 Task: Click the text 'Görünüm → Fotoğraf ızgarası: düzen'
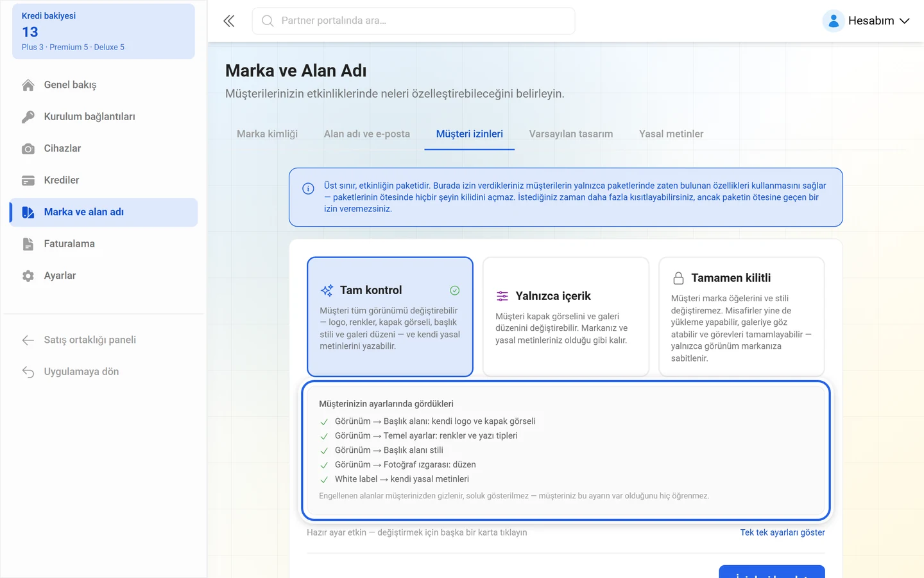click(406, 464)
